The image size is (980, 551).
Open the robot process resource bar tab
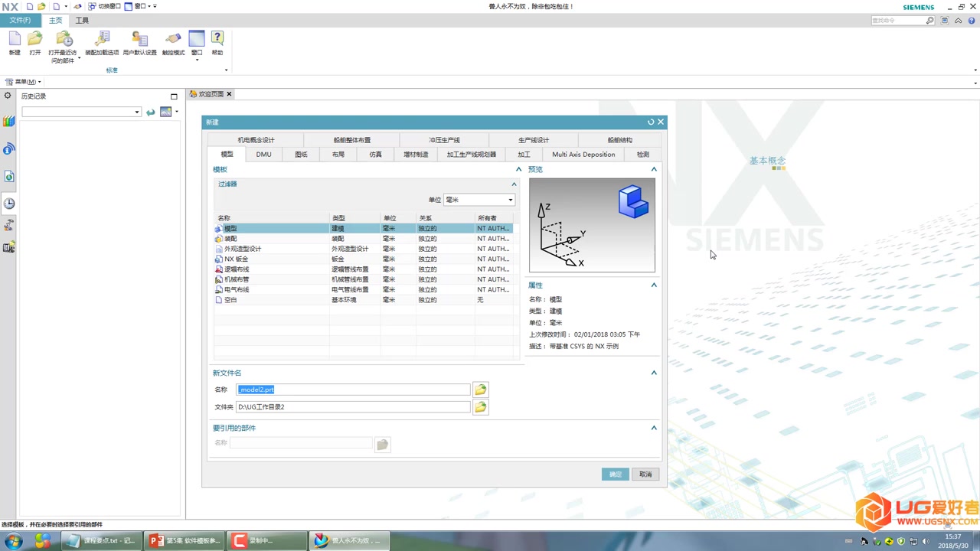(9, 225)
